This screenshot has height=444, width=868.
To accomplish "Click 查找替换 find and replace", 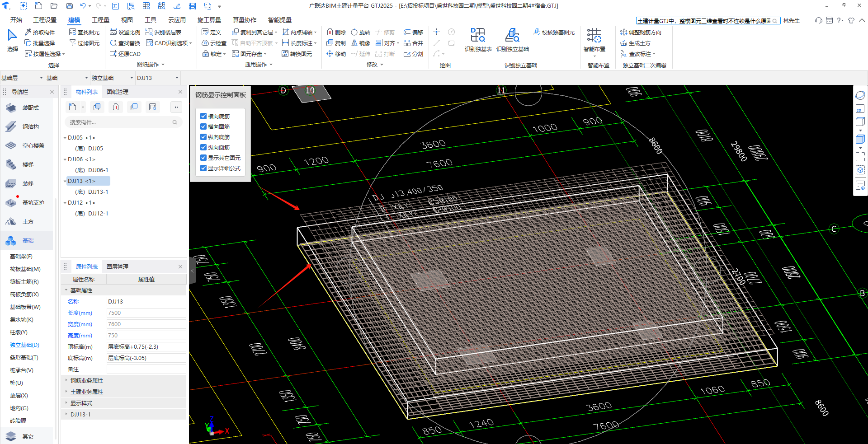I will click(x=125, y=43).
